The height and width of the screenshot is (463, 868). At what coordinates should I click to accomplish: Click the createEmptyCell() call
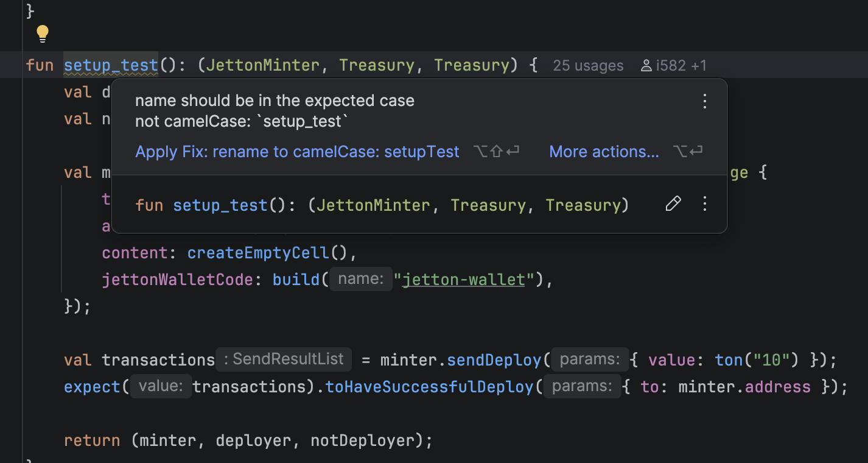(267, 253)
